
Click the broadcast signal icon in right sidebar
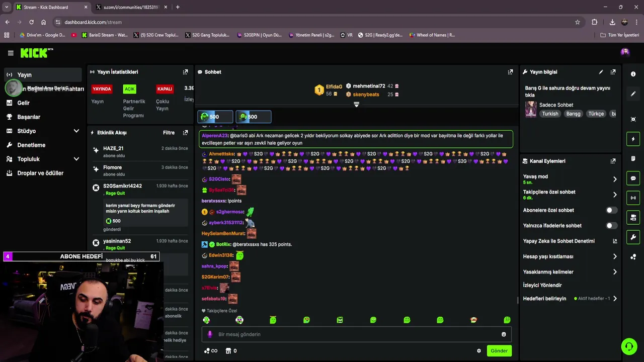633,198
